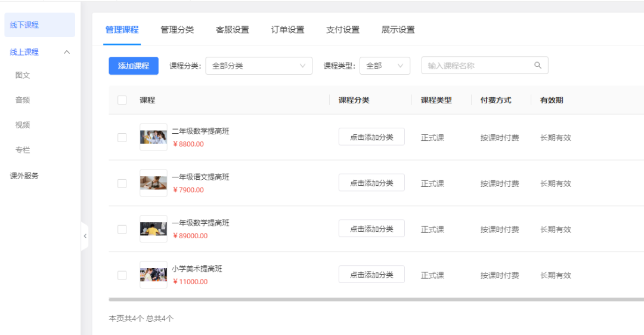
Task: Click the search magnifier icon
Action: point(537,66)
